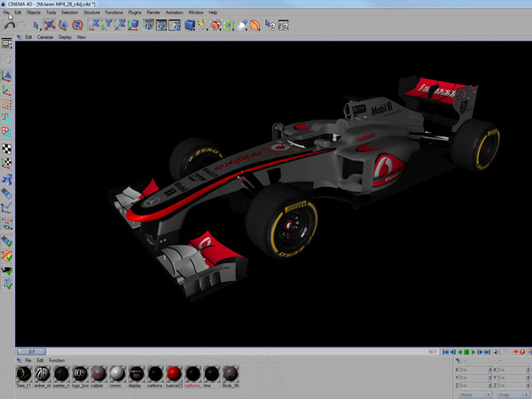Open the viewport View menu
This screenshot has width=532, height=399.
tap(81, 37)
